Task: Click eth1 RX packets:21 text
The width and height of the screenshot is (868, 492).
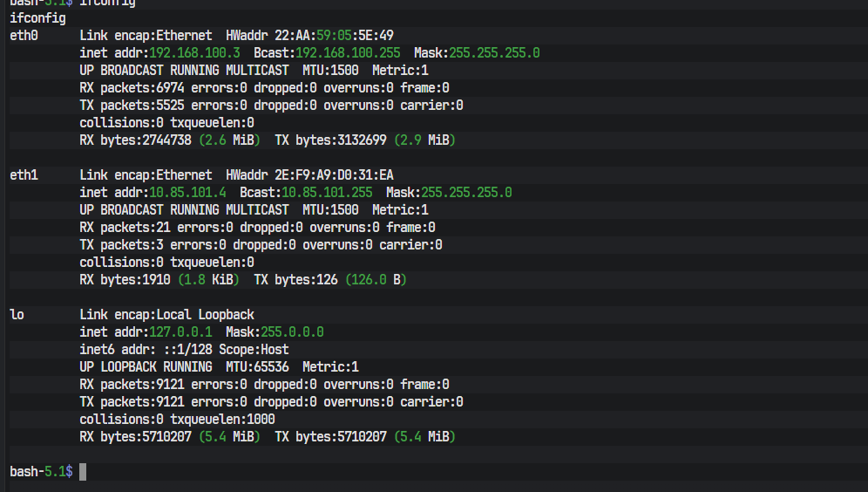Action: [125, 228]
